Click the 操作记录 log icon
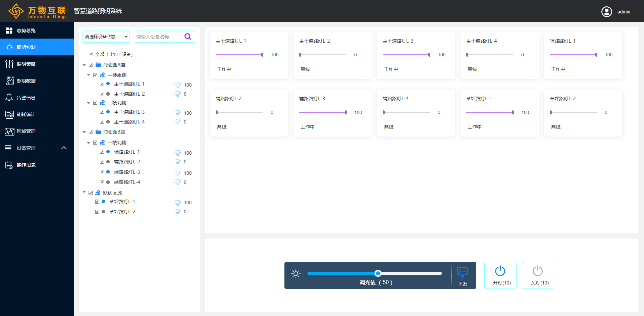Image resolution: width=644 pixels, height=316 pixels. coord(9,165)
